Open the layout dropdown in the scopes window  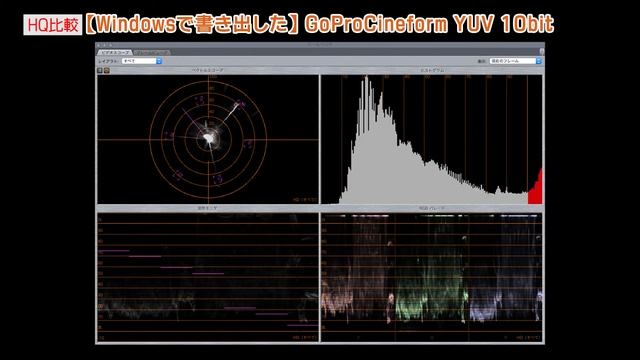click(x=142, y=61)
